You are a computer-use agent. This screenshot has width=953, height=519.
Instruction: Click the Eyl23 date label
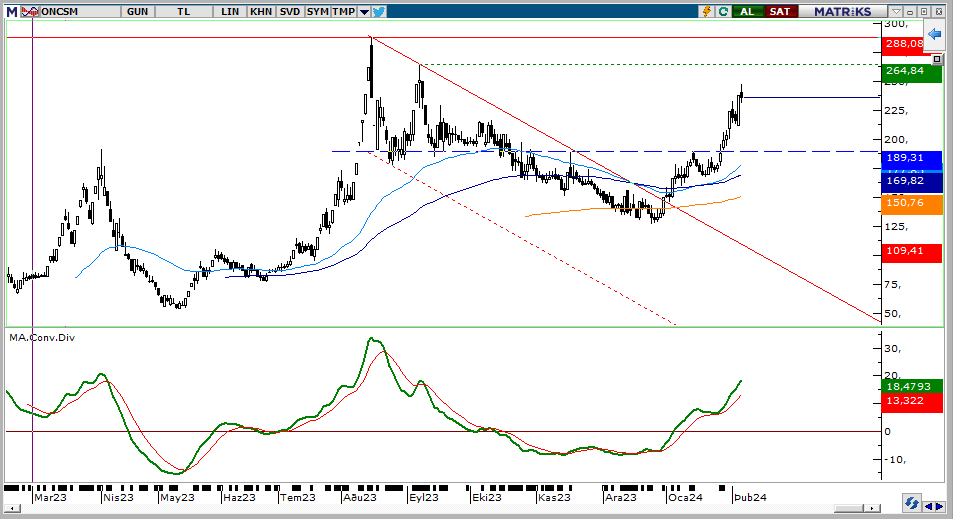coord(424,497)
